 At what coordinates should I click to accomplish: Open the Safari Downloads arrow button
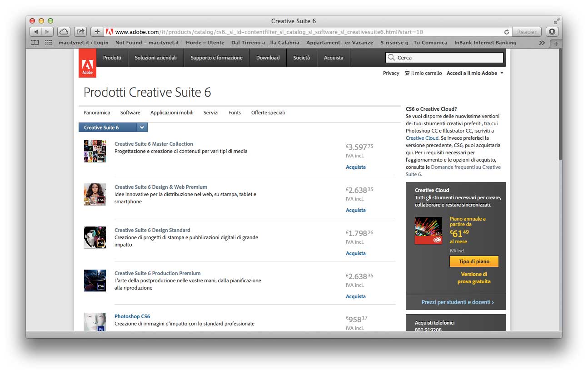[552, 32]
